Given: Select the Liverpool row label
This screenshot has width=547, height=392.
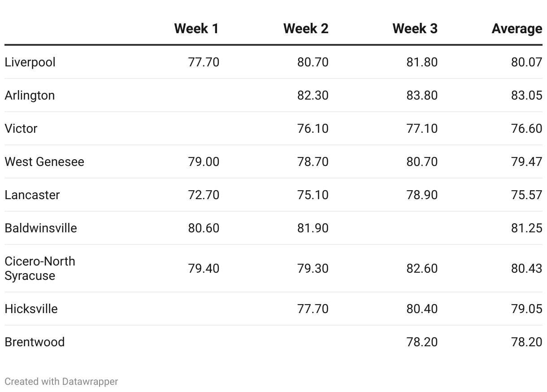Looking at the screenshot, I should (30, 62).
